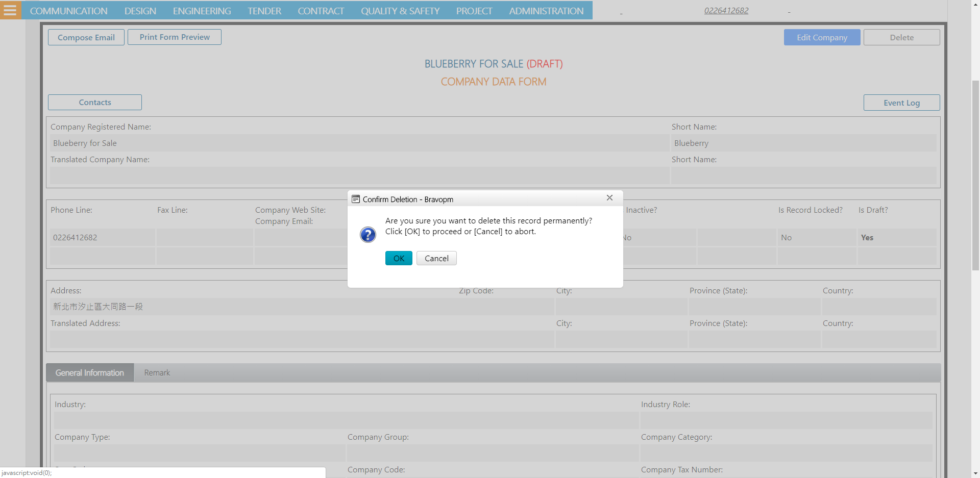Confirm deletion with OK button
Screen dimensions: 980x478
398,259
